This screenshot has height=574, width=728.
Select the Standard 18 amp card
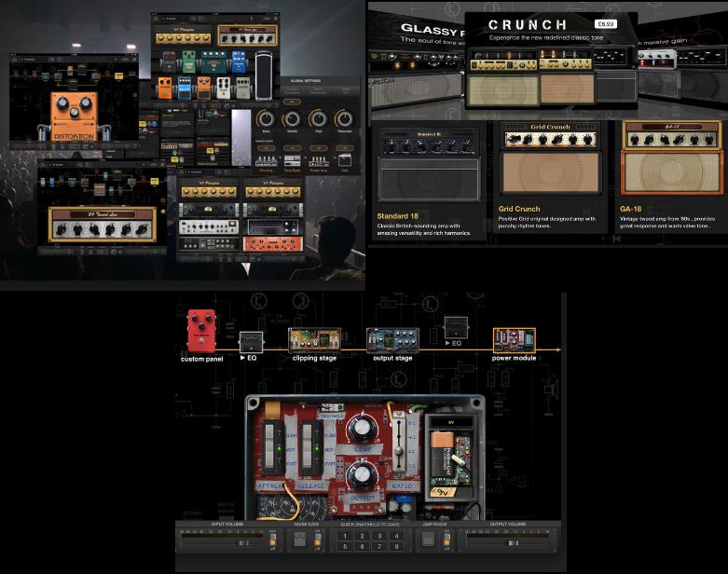(x=428, y=182)
